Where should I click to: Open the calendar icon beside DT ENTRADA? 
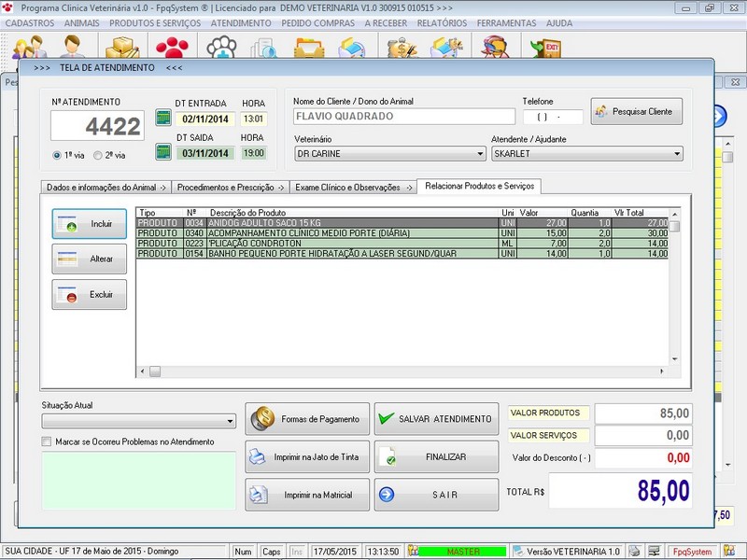pyautogui.click(x=163, y=119)
